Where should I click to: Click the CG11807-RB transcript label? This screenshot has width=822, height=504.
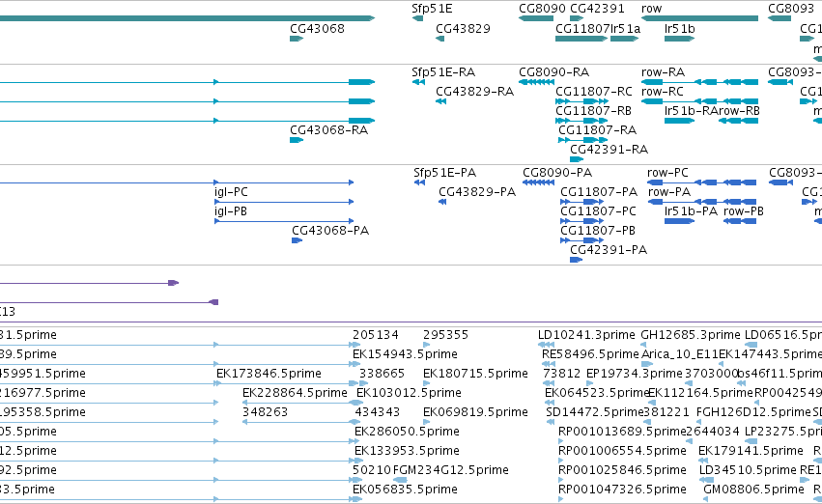(x=593, y=111)
